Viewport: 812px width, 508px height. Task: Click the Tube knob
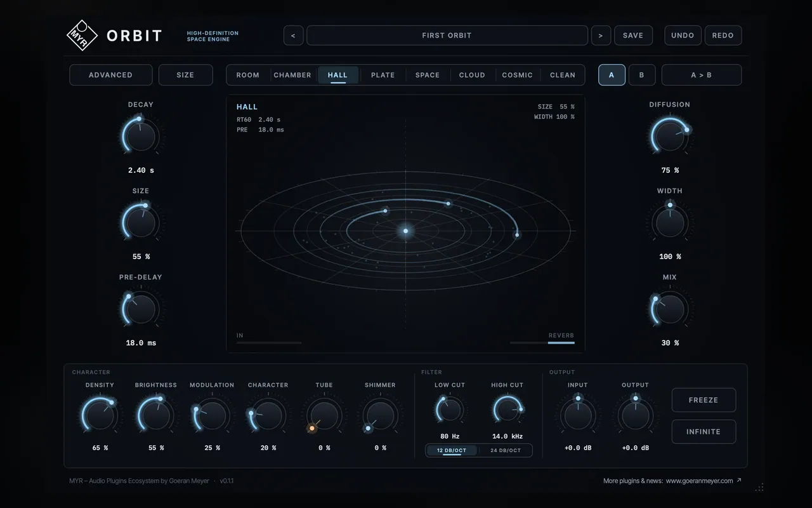click(324, 415)
